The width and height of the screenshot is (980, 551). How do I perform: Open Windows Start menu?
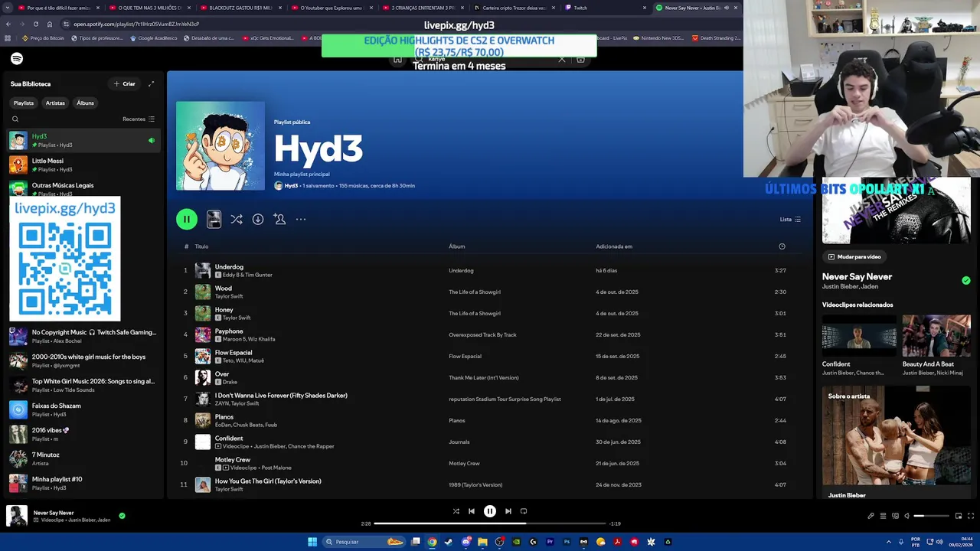pyautogui.click(x=312, y=542)
